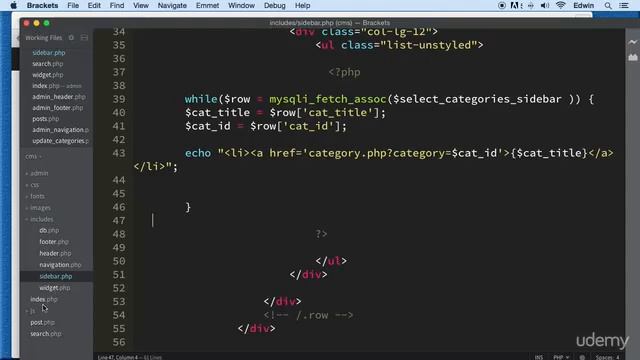640x360 pixels.
Task: Open header.php in the includes folder
Action: click(55, 253)
